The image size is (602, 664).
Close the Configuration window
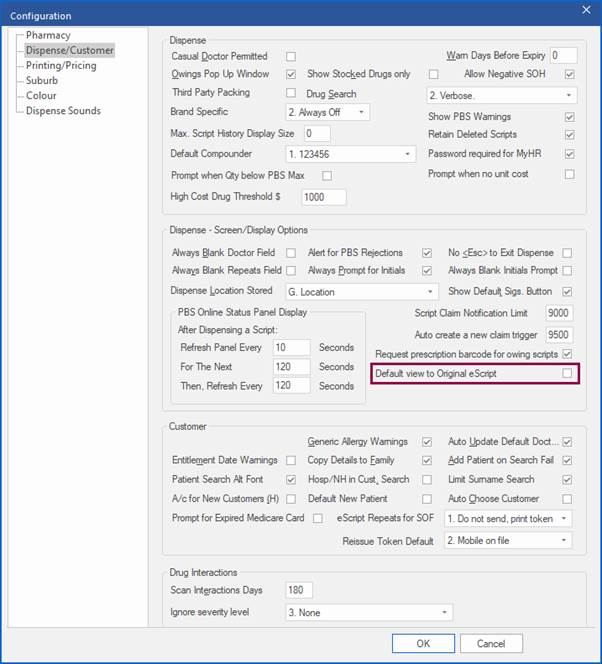pyautogui.click(x=586, y=9)
